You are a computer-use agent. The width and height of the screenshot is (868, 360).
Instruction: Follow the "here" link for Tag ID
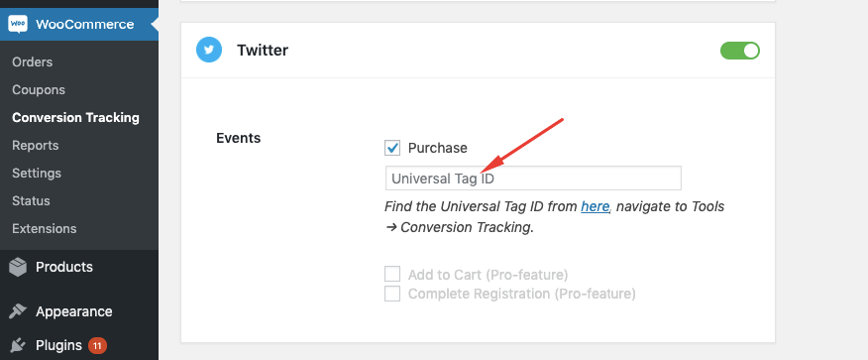[x=596, y=206]
